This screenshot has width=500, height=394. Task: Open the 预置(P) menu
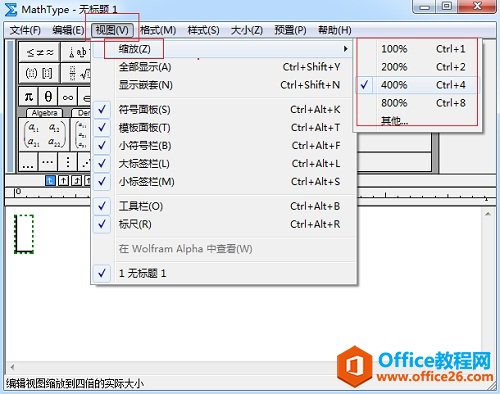290,30
